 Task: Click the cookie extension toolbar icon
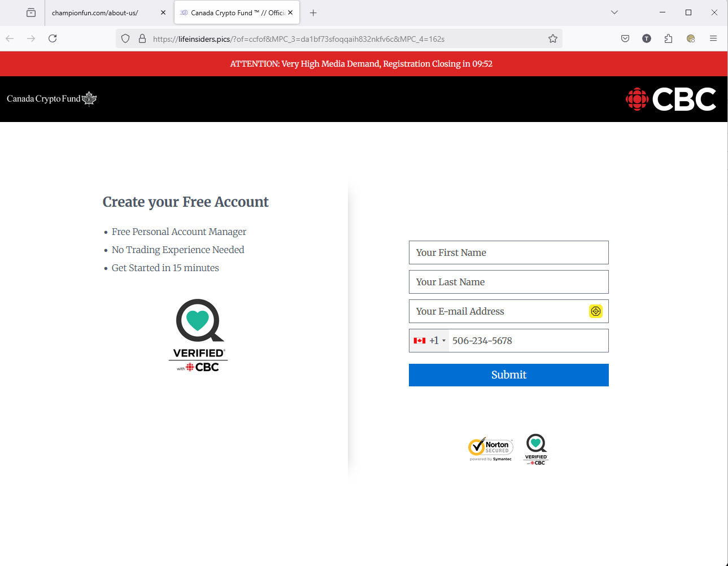(x=691, y=38)
